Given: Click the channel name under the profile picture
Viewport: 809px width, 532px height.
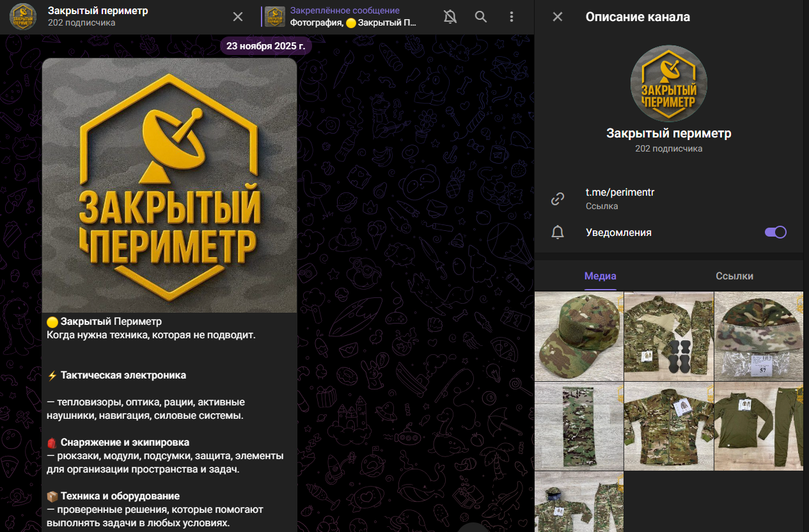Looking at the screenshot, I should pos(669,134).
